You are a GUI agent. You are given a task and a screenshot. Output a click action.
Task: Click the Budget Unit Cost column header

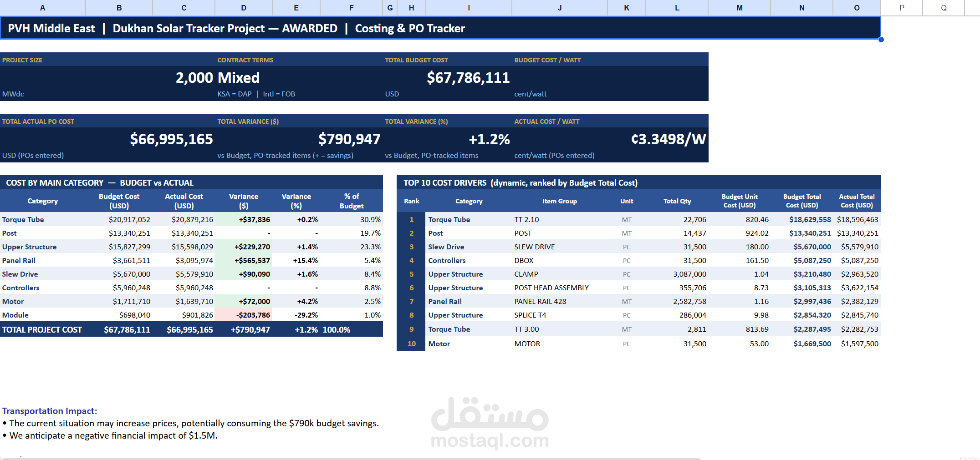(740, 201)
